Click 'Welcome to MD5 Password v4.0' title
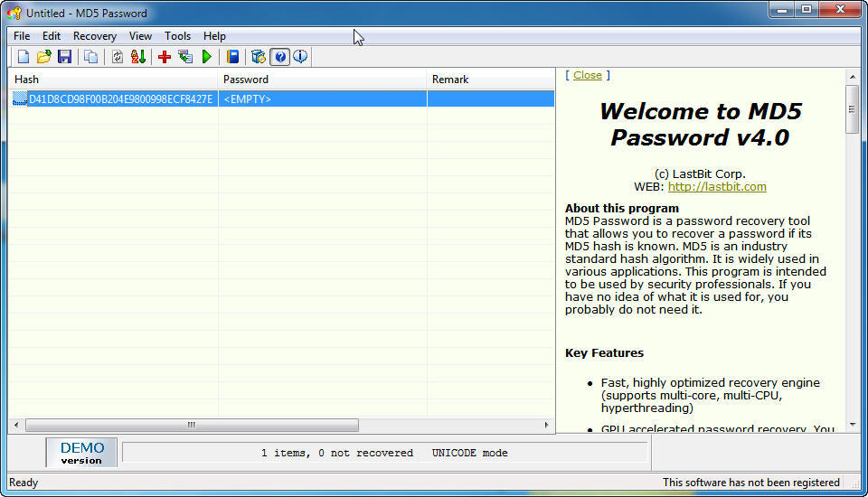 click(x=700, y=125)
